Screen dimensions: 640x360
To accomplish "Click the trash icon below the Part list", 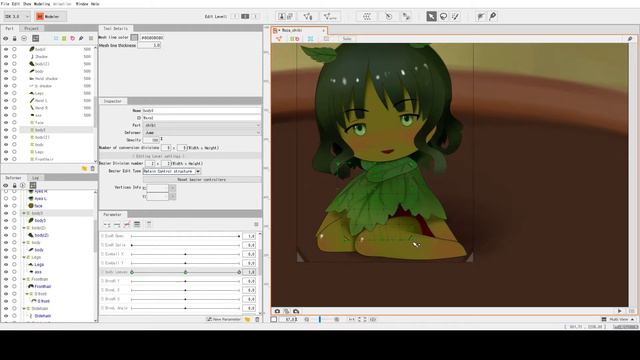I will pyautogui.click(x=93, y=168).
